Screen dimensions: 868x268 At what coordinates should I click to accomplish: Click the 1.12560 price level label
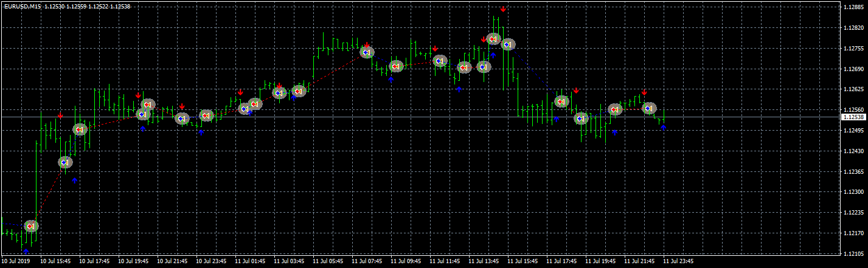[853, 110]
